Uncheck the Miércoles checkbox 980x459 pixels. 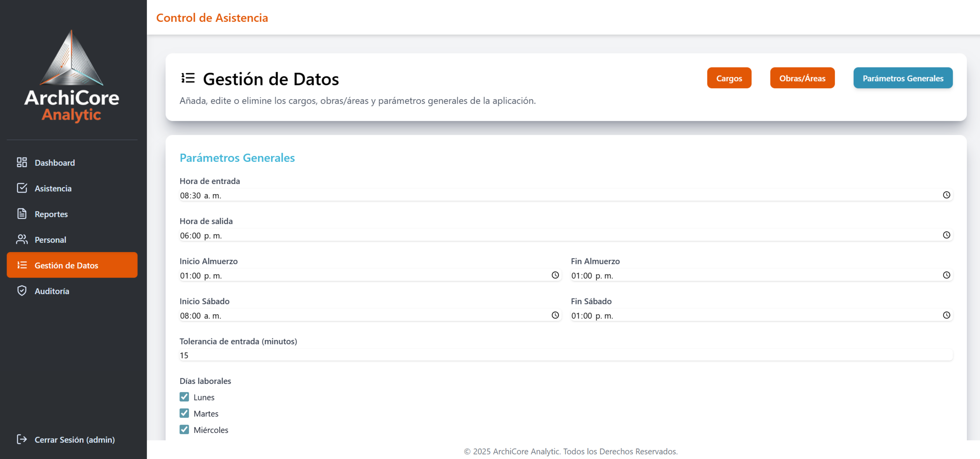pyautogui.click(x=184, y=430)
